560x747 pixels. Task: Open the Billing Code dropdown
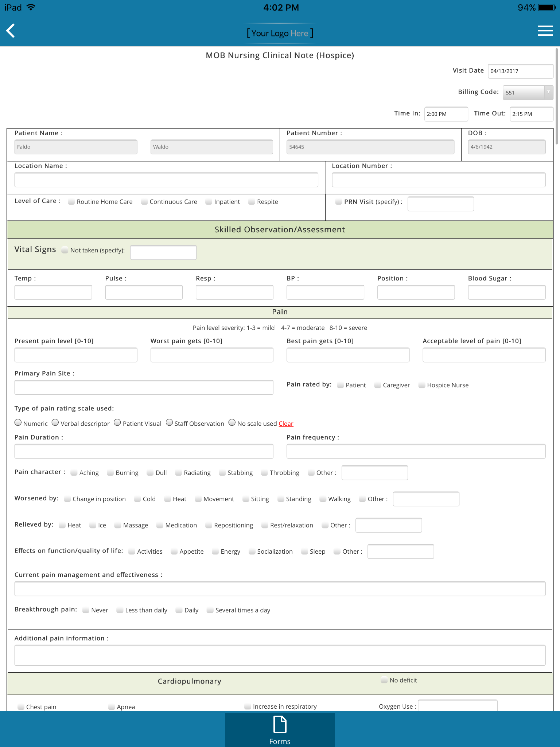528,93
